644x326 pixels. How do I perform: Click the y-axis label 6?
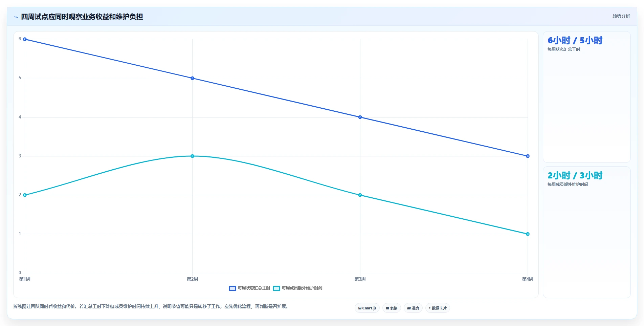pyautogui.click(x=20, y=39)
